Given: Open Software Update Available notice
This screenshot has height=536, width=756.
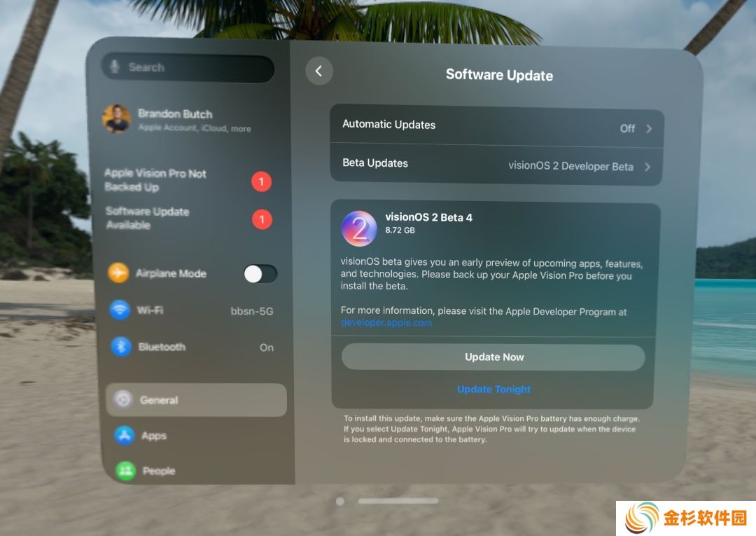Looking at the screenshot, I should pos(188,218).
